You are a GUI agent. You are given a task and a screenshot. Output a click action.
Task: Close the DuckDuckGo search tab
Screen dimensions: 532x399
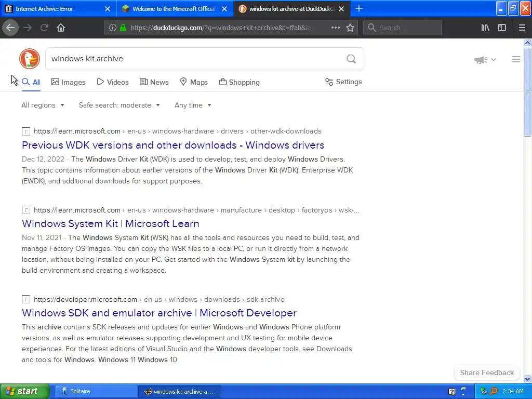coord(341,9)
